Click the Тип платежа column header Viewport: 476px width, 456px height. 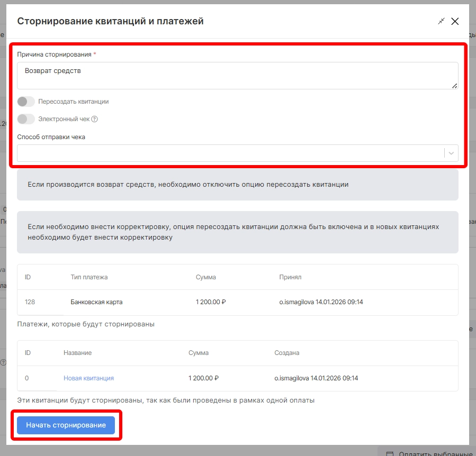89,277
